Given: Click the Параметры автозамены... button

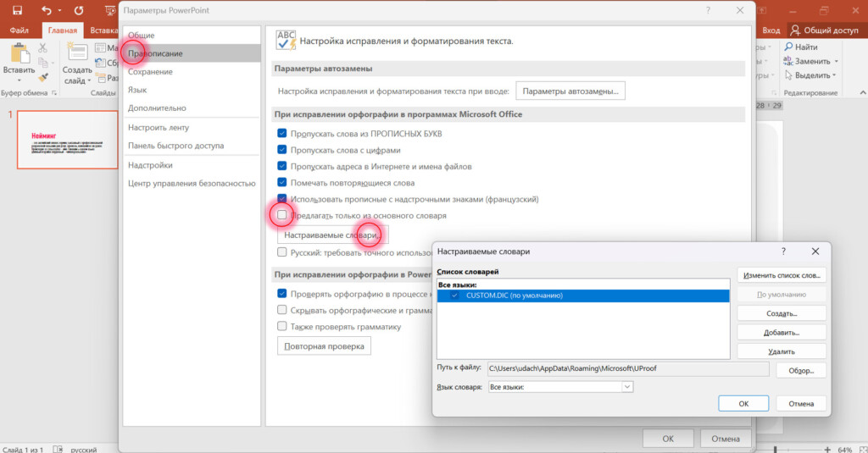Looking at the screenshot, I should pos(570,91).
